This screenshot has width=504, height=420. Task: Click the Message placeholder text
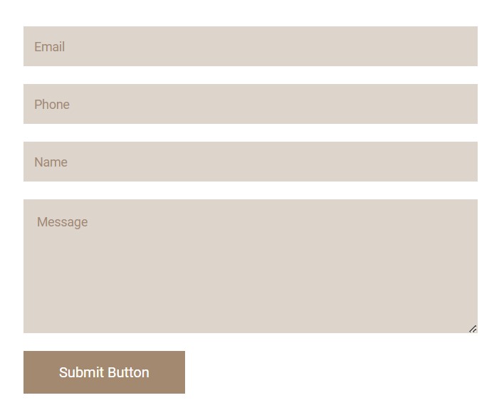(x=63, y=222)
